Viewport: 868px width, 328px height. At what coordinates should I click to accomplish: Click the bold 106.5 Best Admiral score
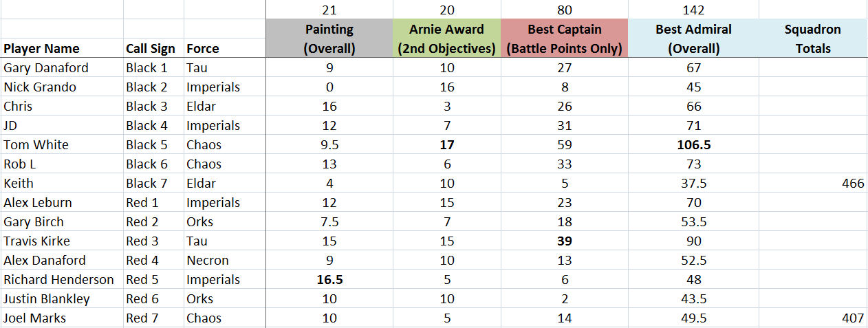693,144
